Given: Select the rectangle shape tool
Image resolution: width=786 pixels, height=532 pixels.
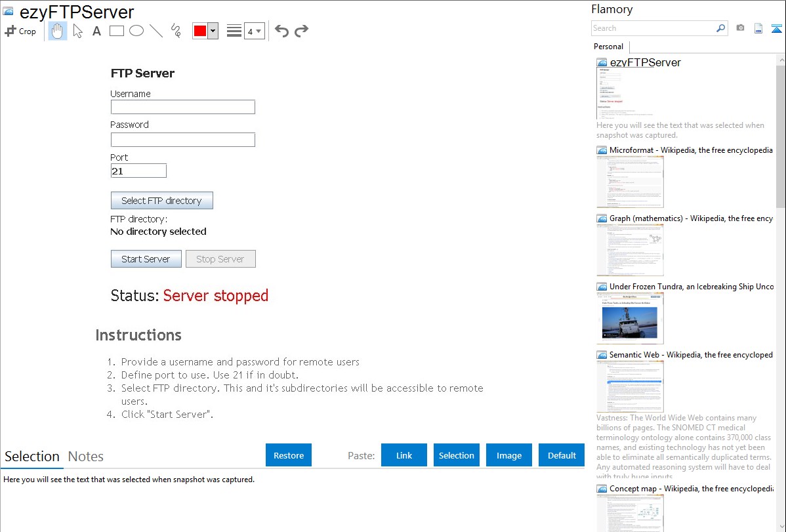Looking at the screenshot, I should point(116,31).
